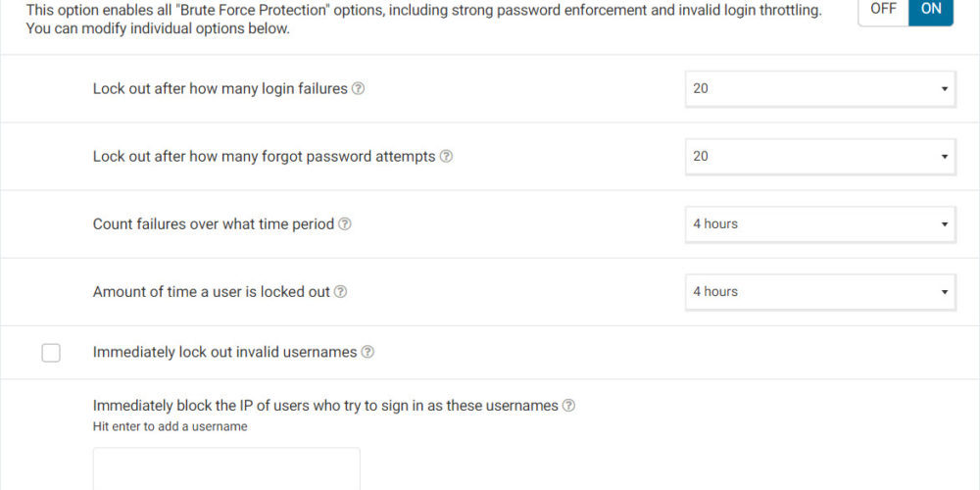Click 'Lock out after how many login failures' label
The width and height of the screenshot is (980, 490).
[x=220, y=89]
